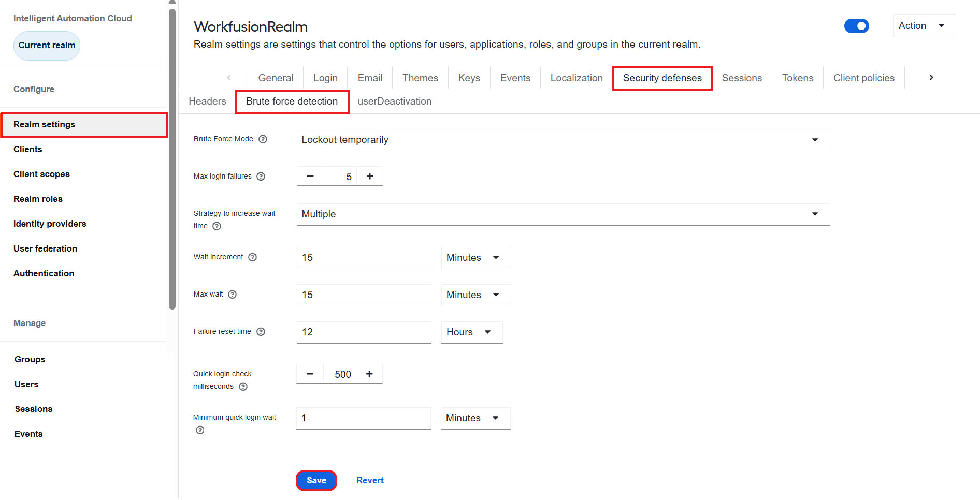This screenshot has height=500, width=980.
Task: Click the sidebar vertical scrollbar
Action: [172, 159]
